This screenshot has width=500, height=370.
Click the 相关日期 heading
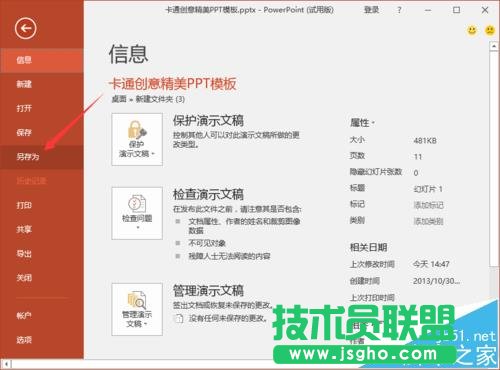(x=368, y=247)
